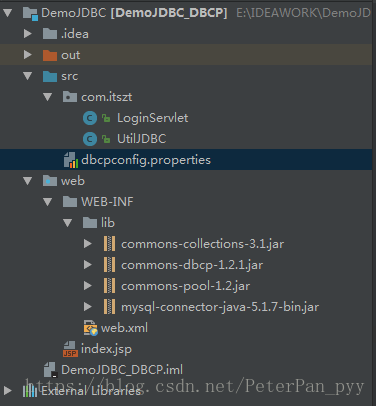Click the commons-pool-1.2.jar archive icon
The image size is (376, 406).
click(x=110, y=286)
